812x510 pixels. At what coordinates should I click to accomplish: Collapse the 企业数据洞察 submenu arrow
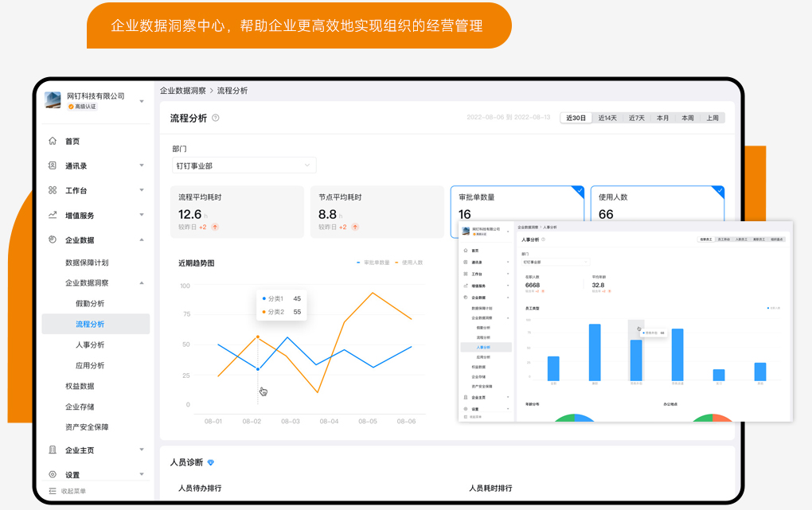click(142, 282)
